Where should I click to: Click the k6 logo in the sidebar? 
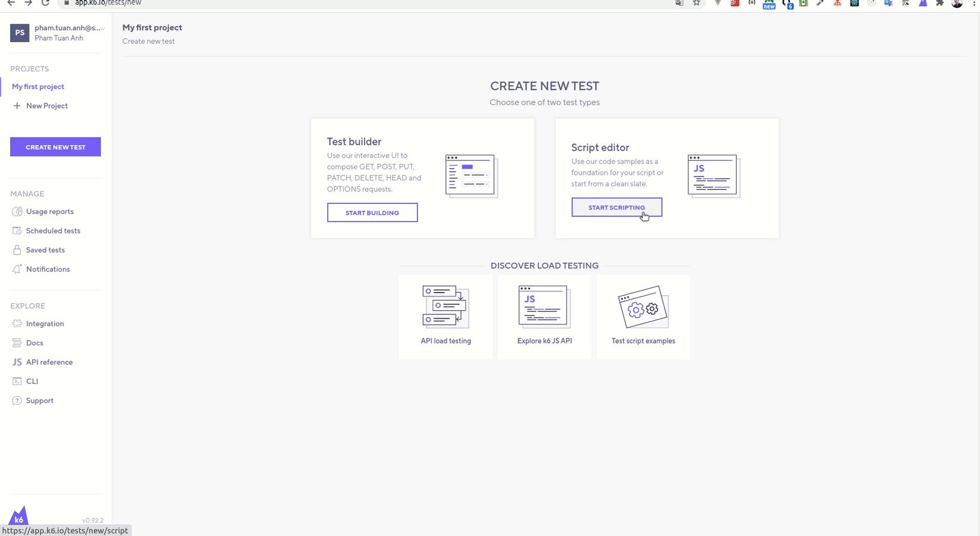pyautogui.click(x=19, y=516)
